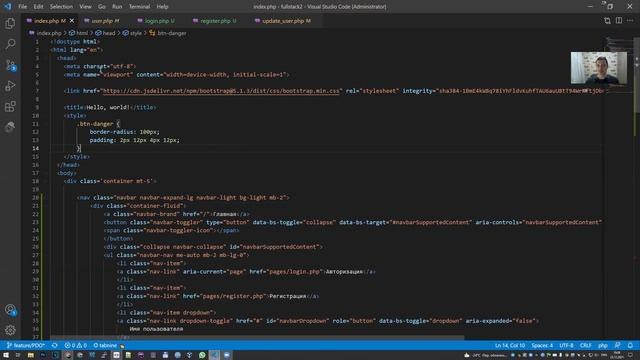
Task: Open the File menu
Action: click(x=22, y=7)
